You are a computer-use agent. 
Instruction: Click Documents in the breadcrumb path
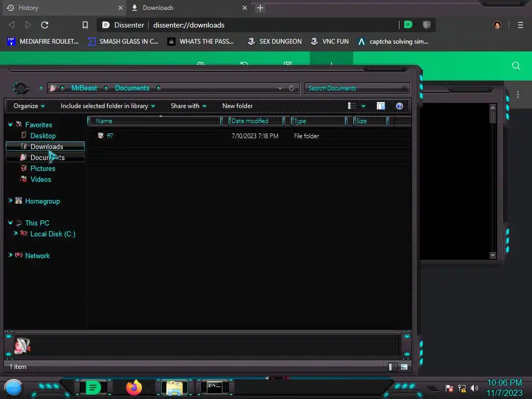pos(132,88)
